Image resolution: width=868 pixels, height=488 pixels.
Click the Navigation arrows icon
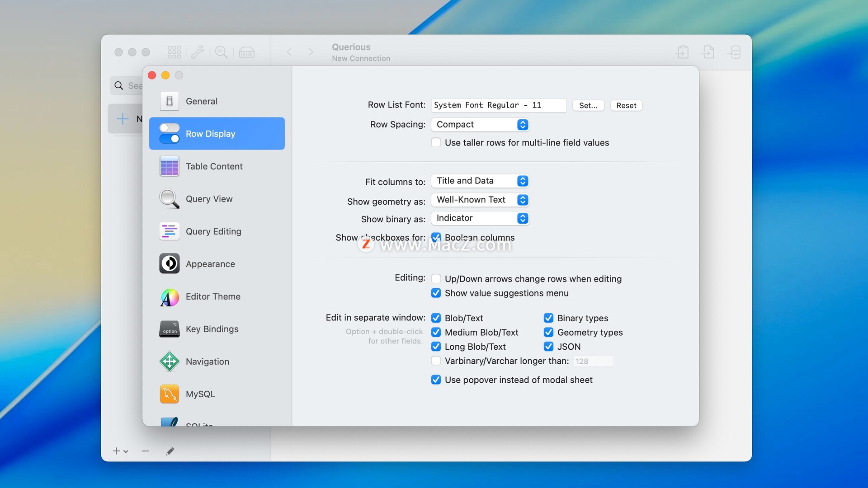click(169, 361)
